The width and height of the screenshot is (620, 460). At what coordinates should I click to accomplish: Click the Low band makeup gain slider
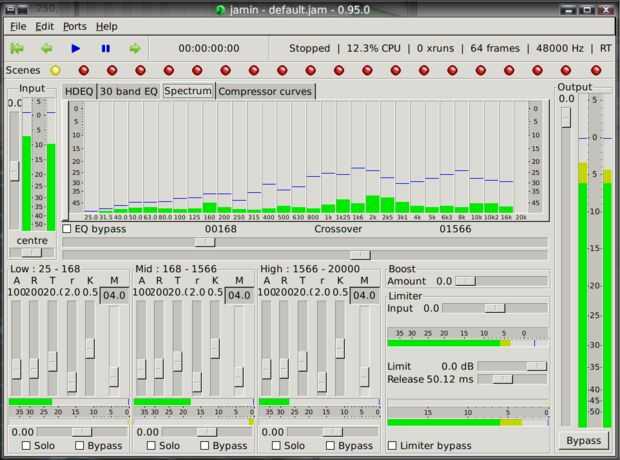pos(82,432)
